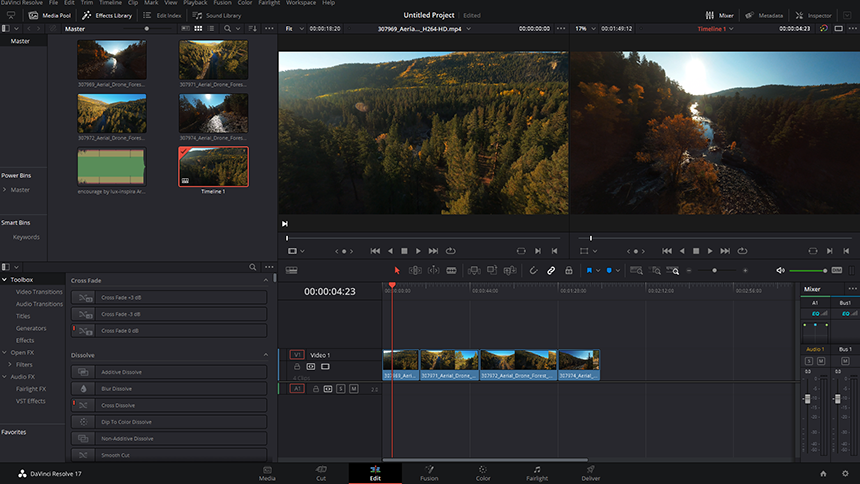Click the timeline Stop playback button
Screen dimensions: 860x484
point(696,250)
